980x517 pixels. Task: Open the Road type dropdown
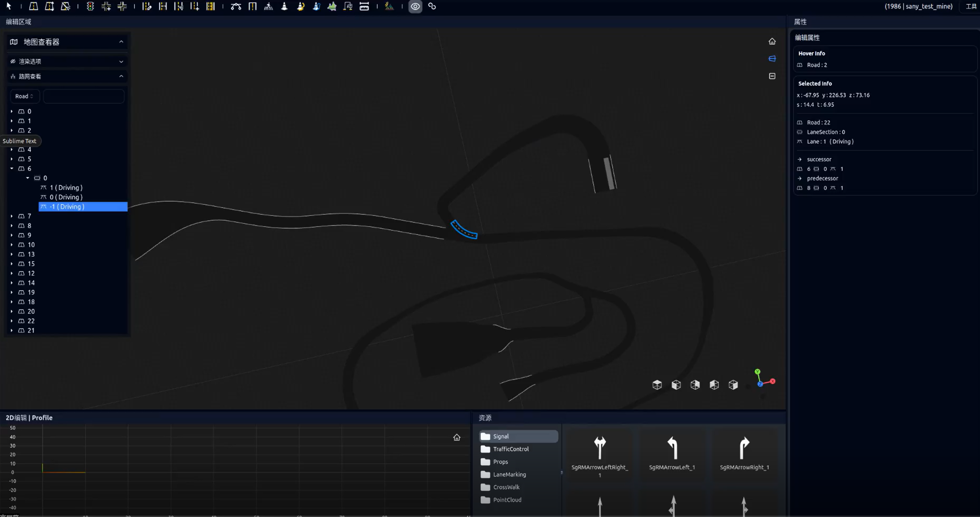(25, 96)
